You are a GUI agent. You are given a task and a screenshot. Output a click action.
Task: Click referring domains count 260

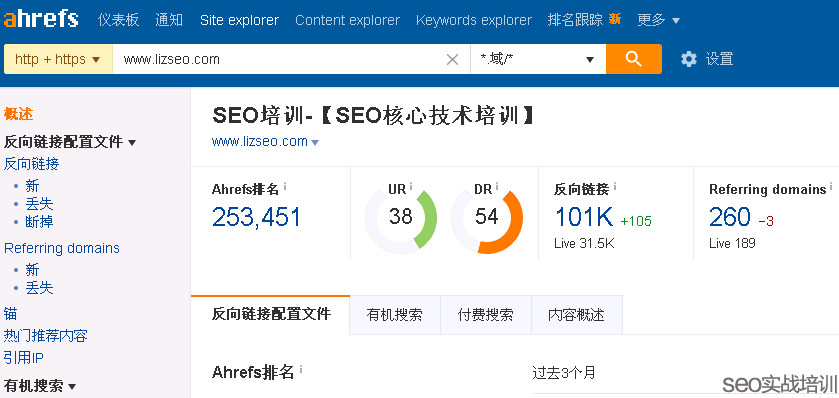point(730,217)
